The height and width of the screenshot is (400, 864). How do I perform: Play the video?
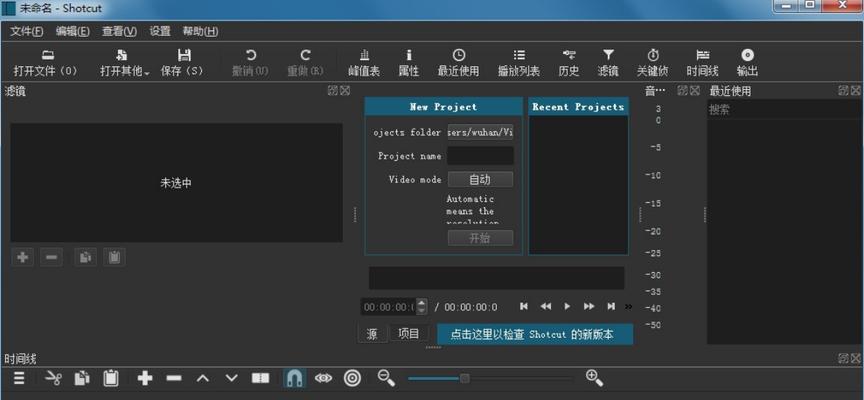point(567,306)
